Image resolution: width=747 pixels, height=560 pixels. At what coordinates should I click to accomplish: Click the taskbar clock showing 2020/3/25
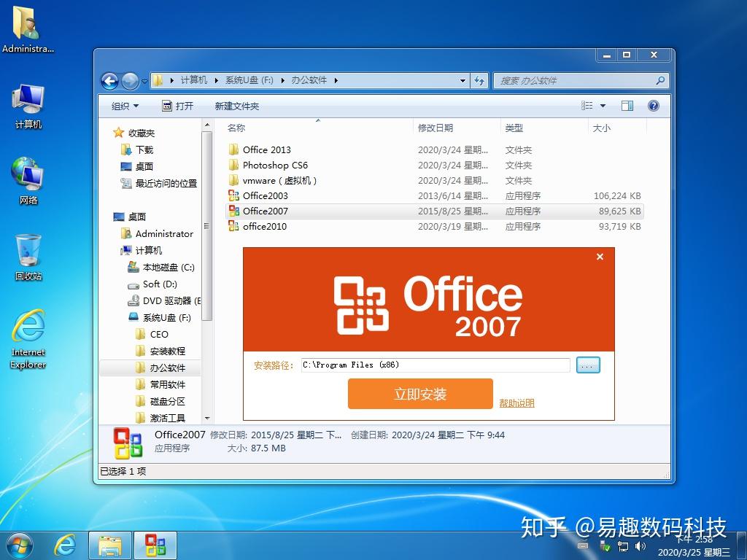(x=694, y=545)
